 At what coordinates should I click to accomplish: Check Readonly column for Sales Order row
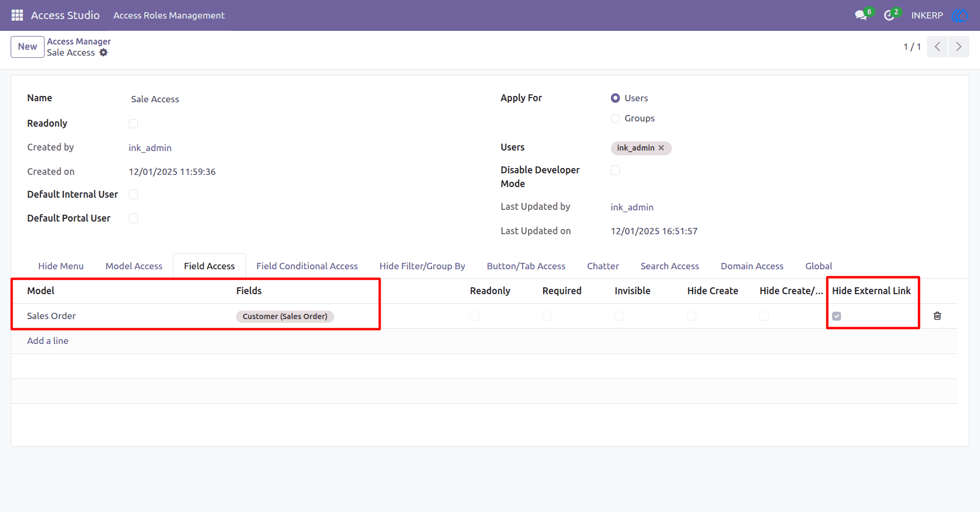coord(475,316)
